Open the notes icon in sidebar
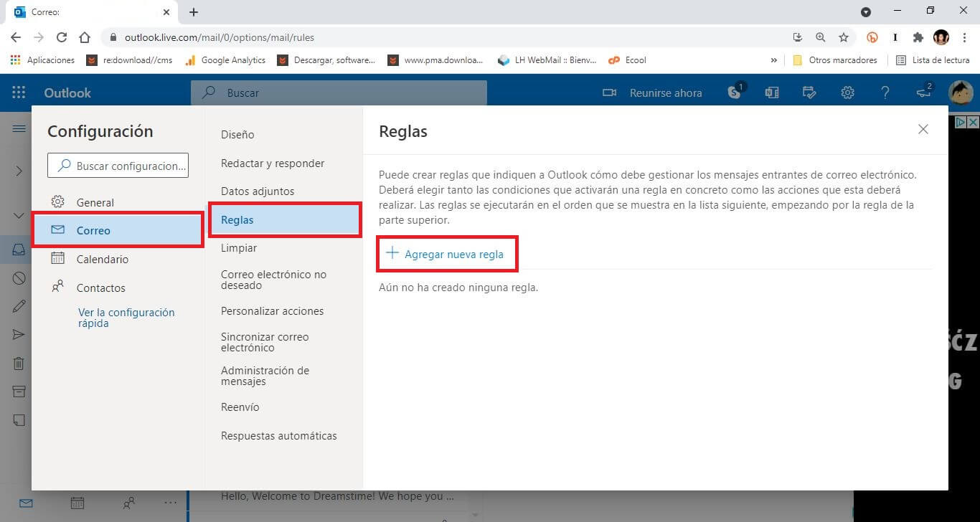 pos(19,419)
